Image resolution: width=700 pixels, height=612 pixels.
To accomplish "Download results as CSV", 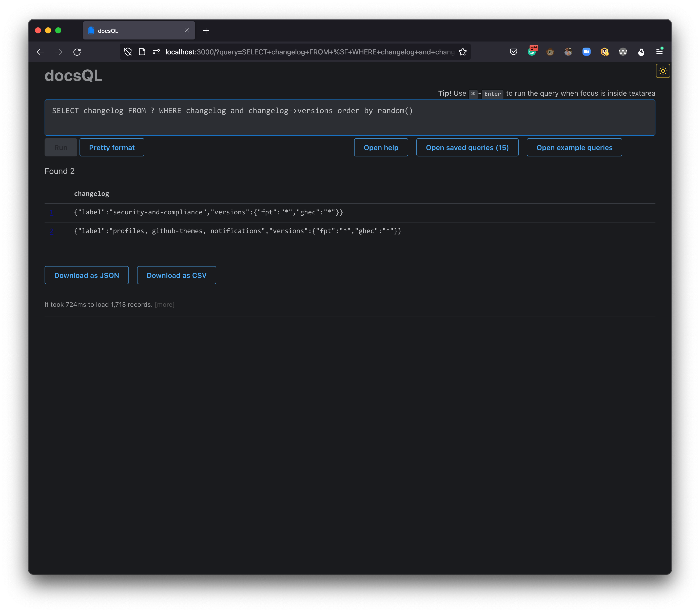I will coord(176,275).
